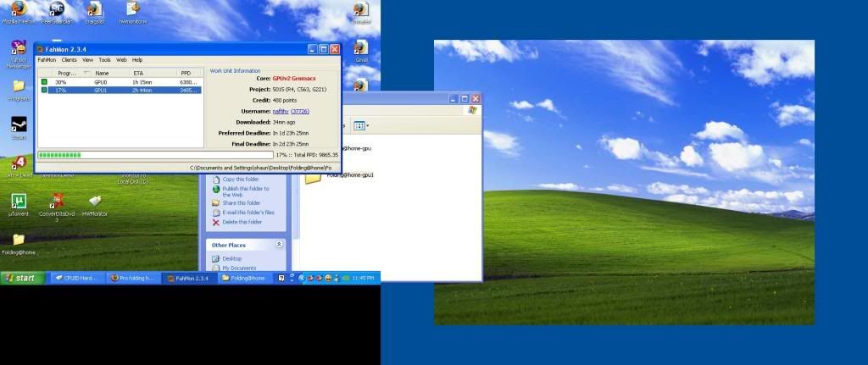Open the Clients menu in FahMon
868x365 pixels.
(70, 60)
